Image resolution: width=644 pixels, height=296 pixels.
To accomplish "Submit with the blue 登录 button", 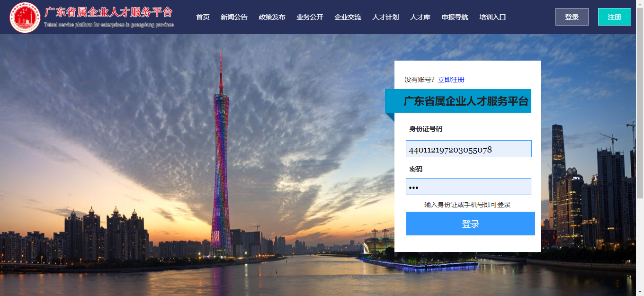I will pos(471,224).
